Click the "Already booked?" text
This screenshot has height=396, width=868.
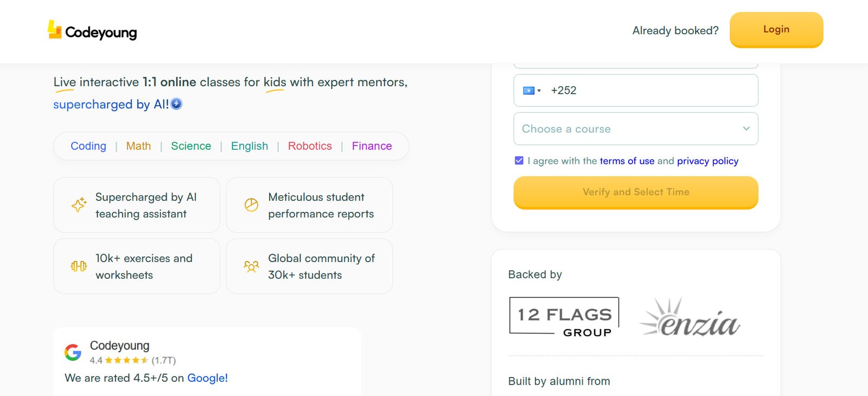(675, 30)
